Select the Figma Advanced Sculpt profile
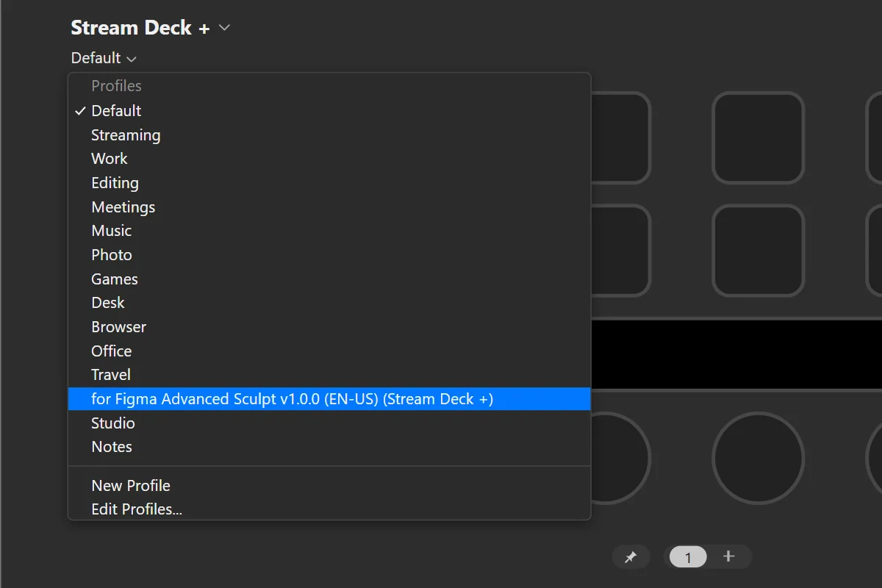882x588 pixels. pos(329,399)
